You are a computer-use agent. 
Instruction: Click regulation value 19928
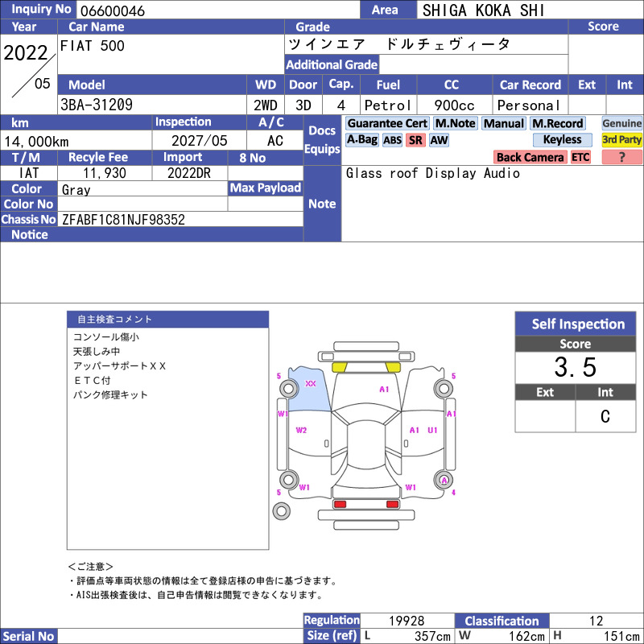407,621
